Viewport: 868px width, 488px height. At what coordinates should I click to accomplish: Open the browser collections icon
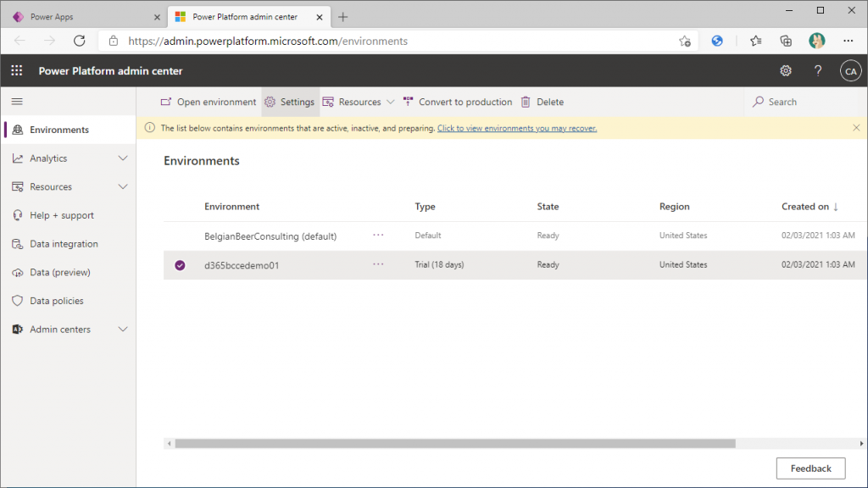(786, 41)
